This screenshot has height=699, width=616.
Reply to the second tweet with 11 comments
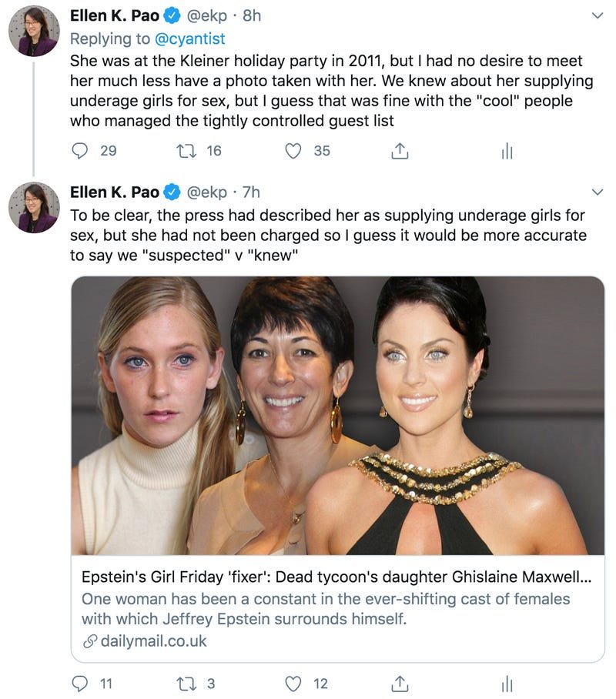tap(80, 684)
